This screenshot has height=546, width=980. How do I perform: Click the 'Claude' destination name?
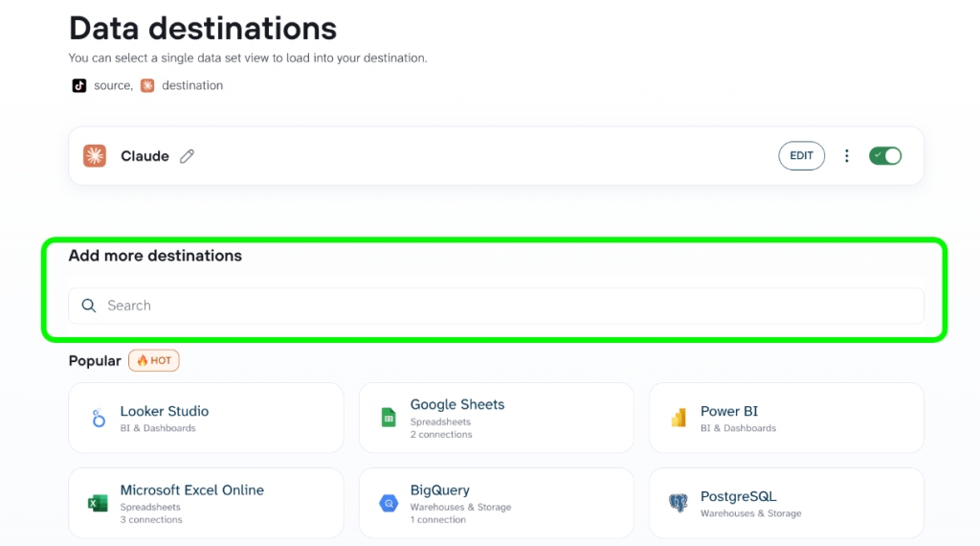click(x=145, y=156)
